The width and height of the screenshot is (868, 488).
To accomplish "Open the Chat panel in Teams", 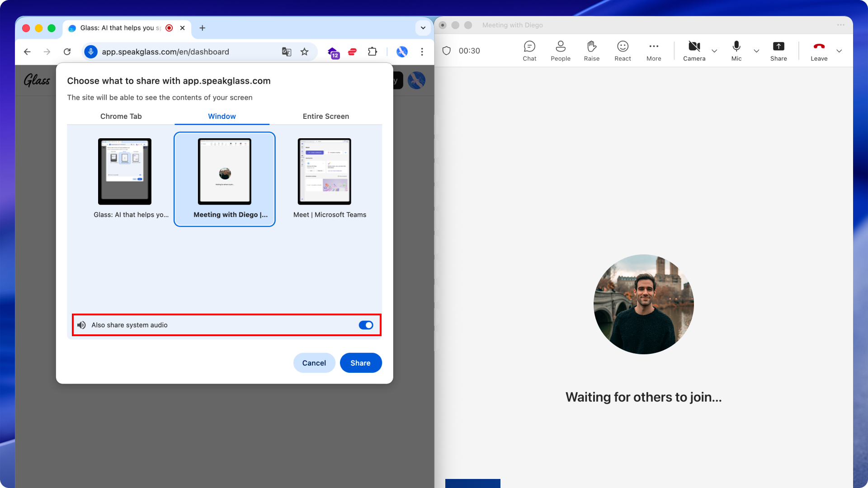I will (x=529, y=51).
